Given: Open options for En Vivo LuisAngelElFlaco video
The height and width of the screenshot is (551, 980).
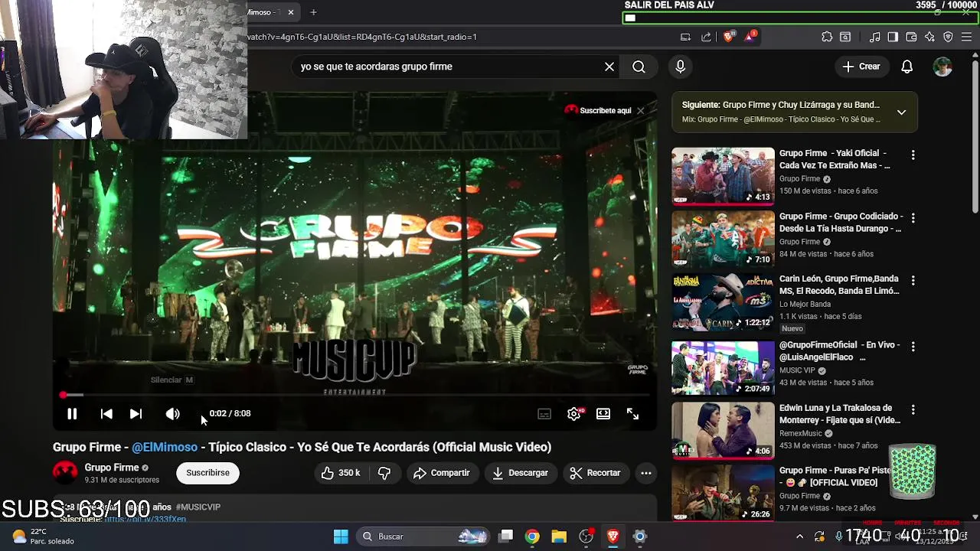Looking at the screenshot, I should click(913, 347).
